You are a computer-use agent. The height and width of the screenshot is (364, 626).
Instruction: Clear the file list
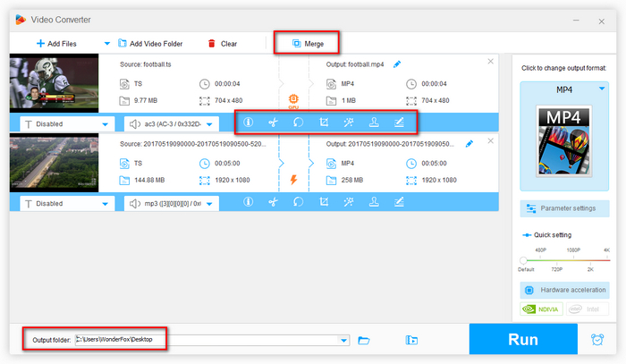[223, 44]
